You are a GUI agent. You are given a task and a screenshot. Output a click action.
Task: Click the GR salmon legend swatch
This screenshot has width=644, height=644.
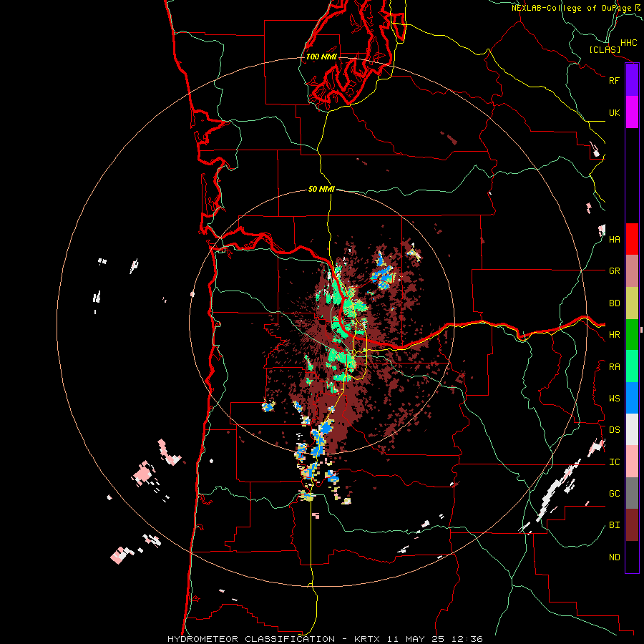click(632, 271)
